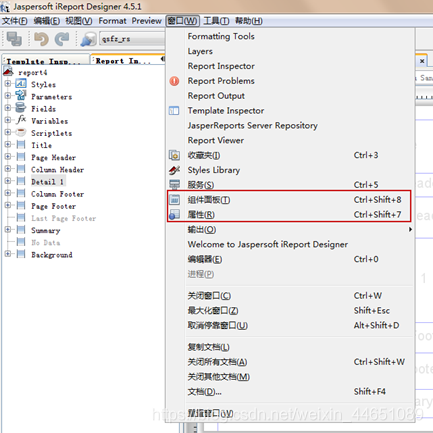Click the Page Header band icon
This screenshot has width=433, height=433.
click(x=21, y=157)
